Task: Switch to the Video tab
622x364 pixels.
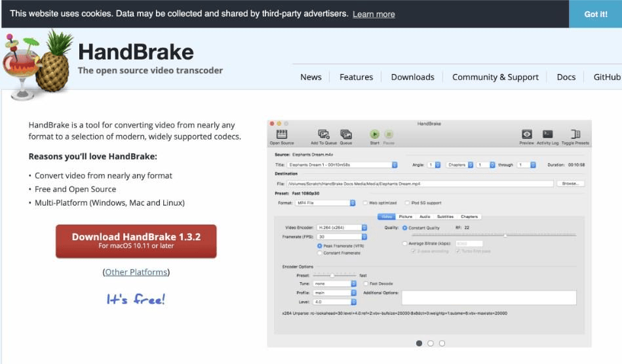Action: point(386,217)
